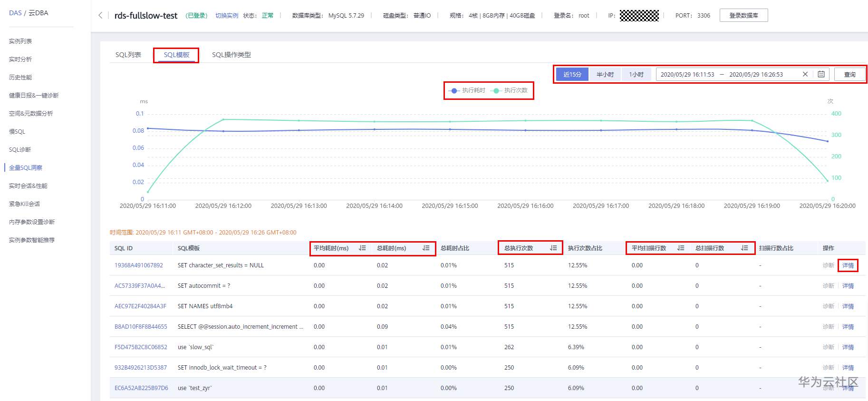The height and width of the screenshot is (401, 868).
Task: Open 慢SQL in the sidebar
Action: coord(17,132)
